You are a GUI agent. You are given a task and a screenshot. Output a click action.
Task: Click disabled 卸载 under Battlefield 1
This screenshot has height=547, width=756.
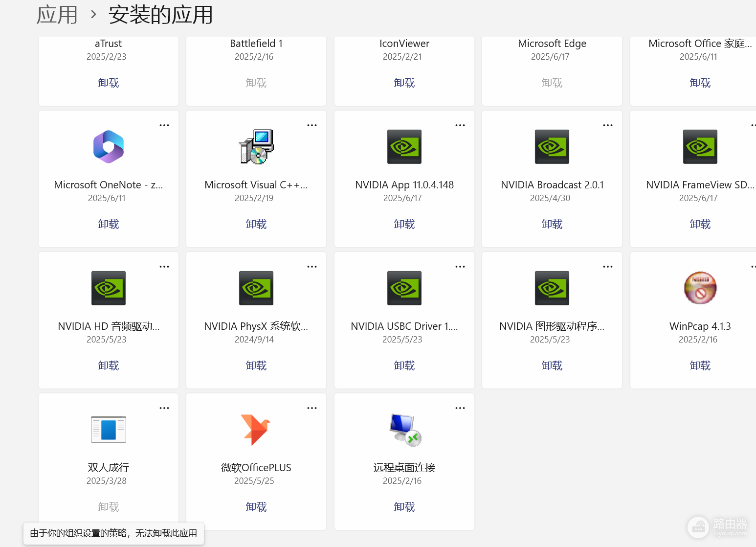tap(256, 83)
